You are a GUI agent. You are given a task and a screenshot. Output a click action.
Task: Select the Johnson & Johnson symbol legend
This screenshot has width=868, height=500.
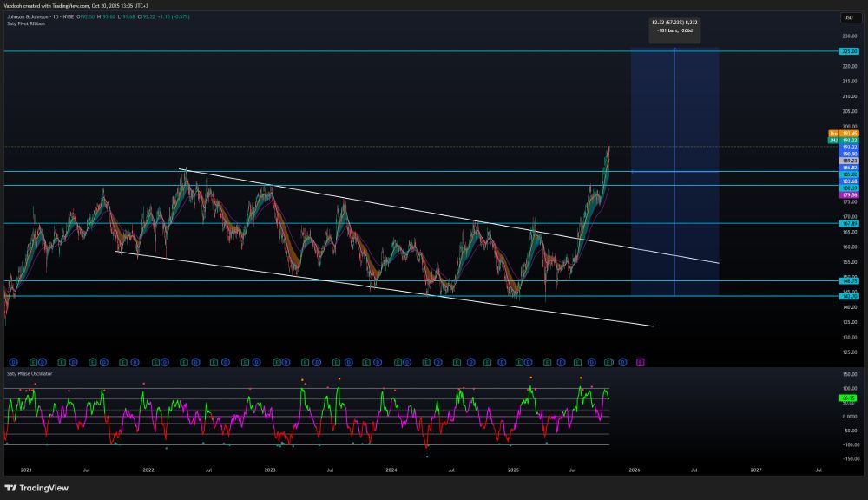point(41,16)
